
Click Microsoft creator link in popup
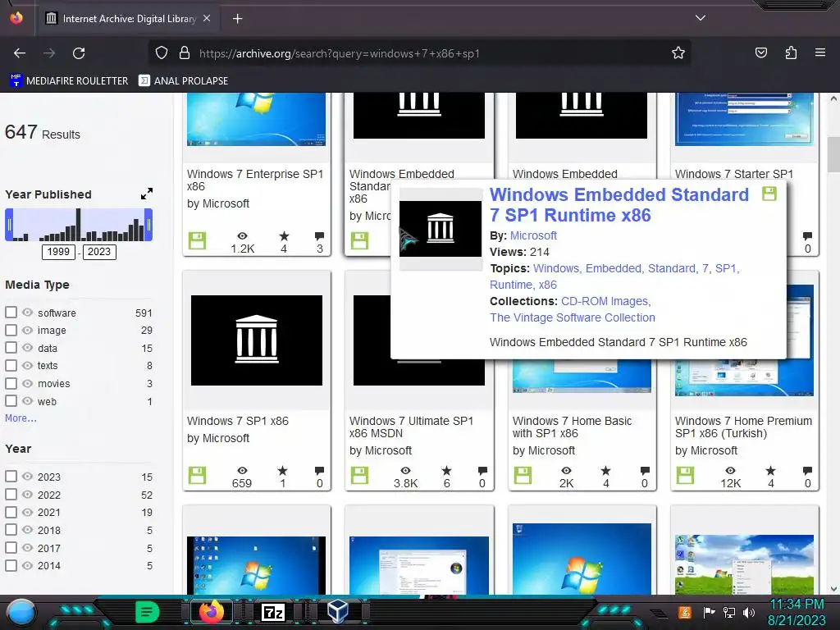pyautogui.click(x=533, y=235)
